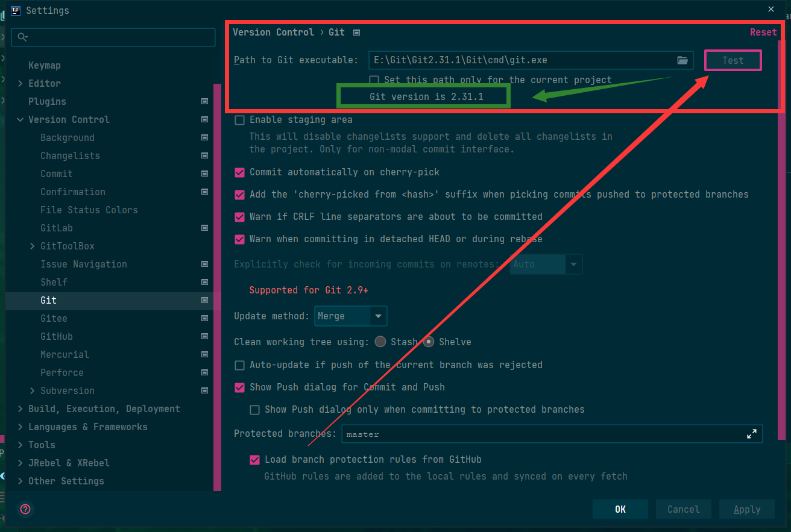Open the help question mark icon
The height and width of the screenshot is (532, 791).
click(x=25, y=509)
